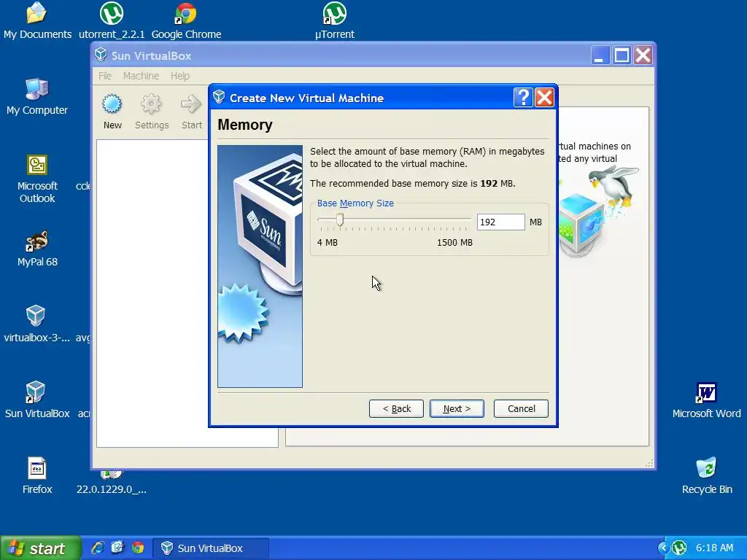The width and height of the screenshot is (747, 560).
Task: Click the 6:18 AM clock in tray
Action: [x=715, y=548]
